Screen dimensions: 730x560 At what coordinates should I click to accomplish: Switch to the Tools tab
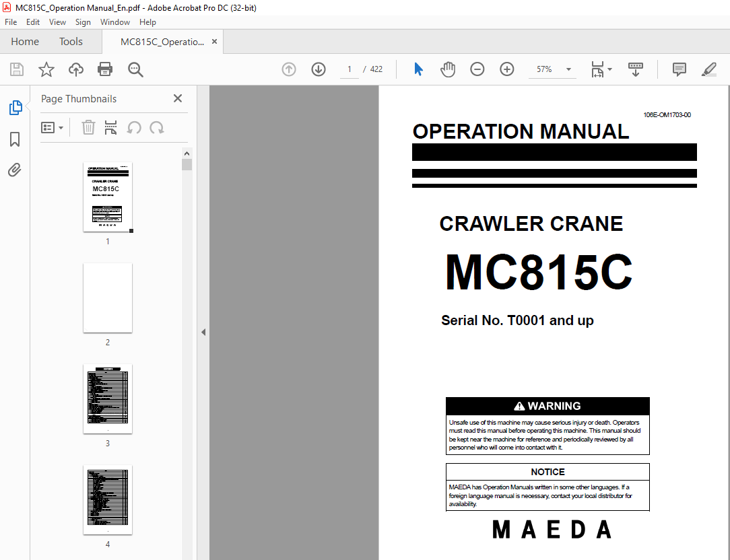tap(71, 42)
